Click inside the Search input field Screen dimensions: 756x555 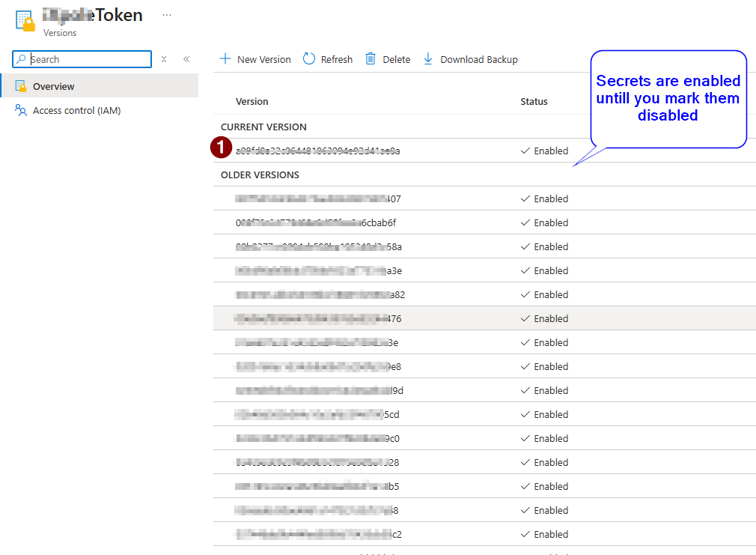88,59
